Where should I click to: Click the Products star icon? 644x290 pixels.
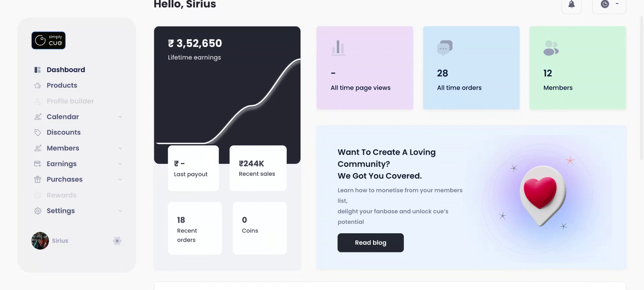click(38, 86)
